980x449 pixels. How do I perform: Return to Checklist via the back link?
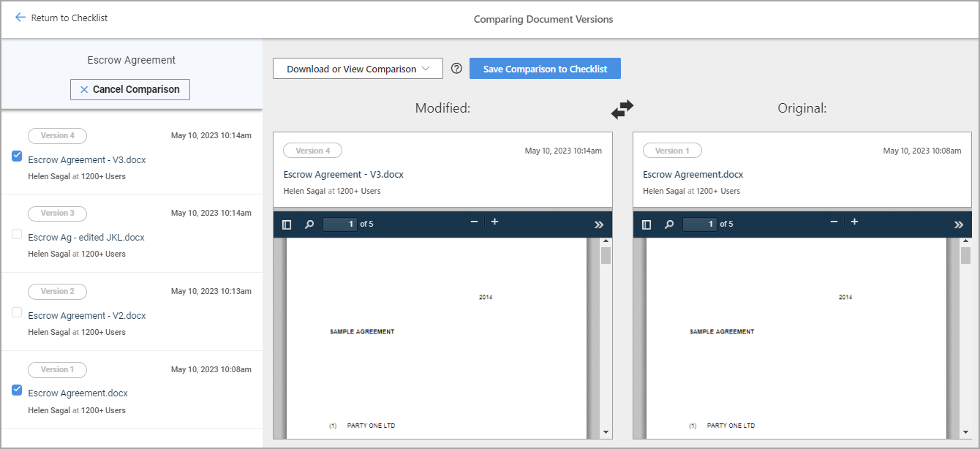pyautogui.click(x=61, y=18)
